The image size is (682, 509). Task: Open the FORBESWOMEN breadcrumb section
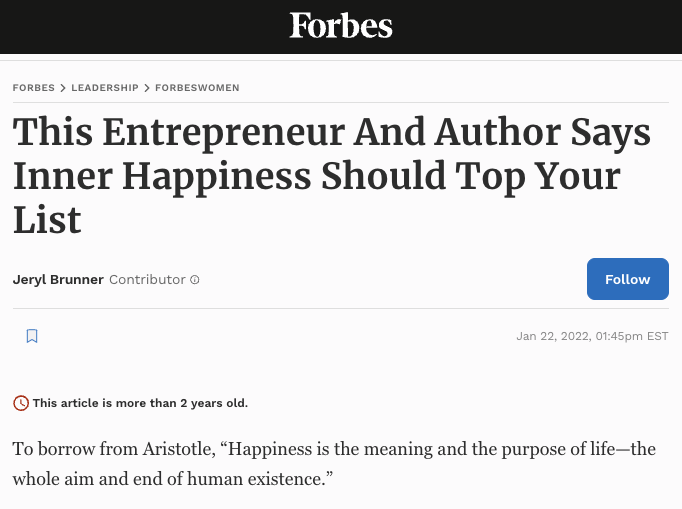click(197, 88)
